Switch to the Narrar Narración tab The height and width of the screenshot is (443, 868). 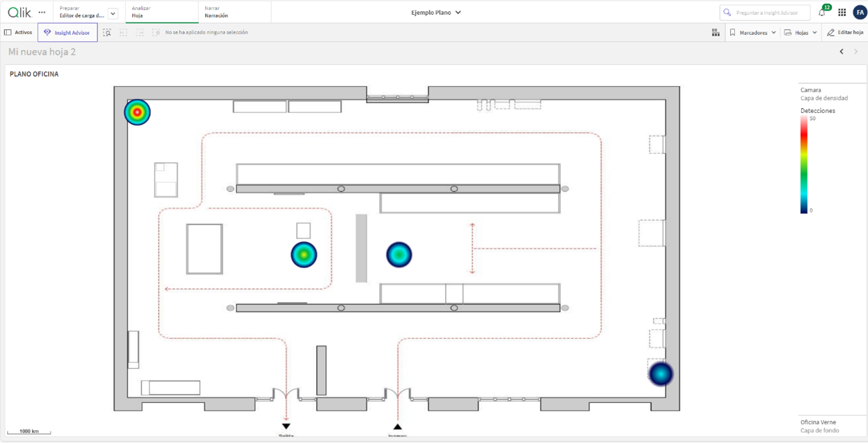[235, 12]
